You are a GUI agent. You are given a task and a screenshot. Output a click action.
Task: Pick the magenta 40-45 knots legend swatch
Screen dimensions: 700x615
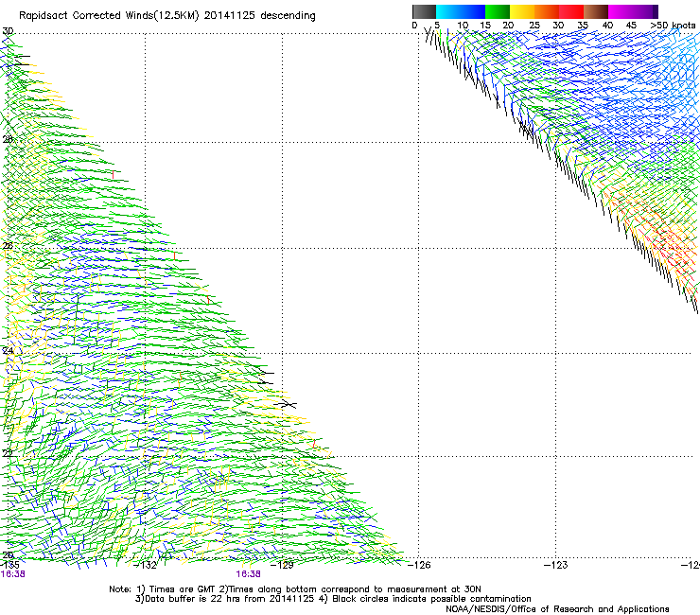(621, 11)
